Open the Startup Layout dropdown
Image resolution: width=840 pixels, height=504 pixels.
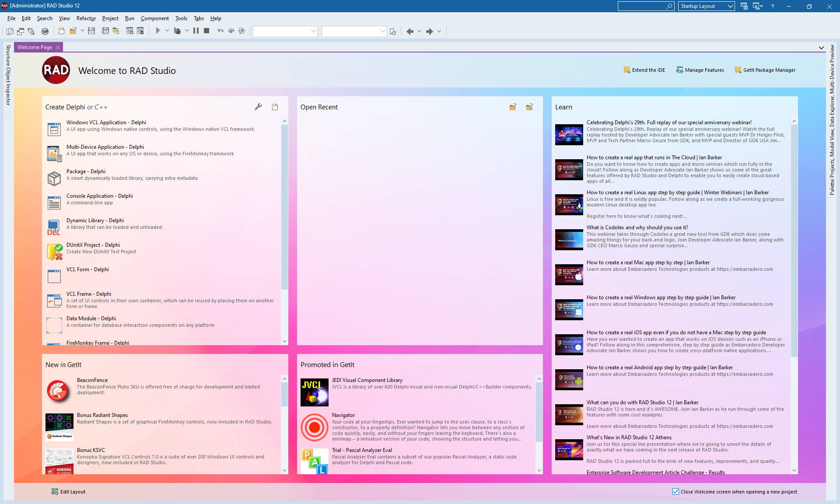pos(707,6)
